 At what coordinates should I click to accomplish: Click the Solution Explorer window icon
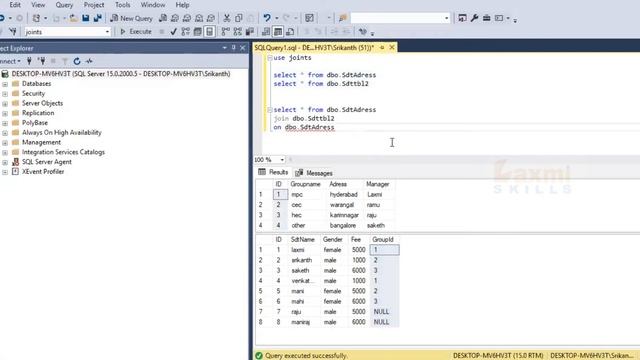tap(462, 18)
